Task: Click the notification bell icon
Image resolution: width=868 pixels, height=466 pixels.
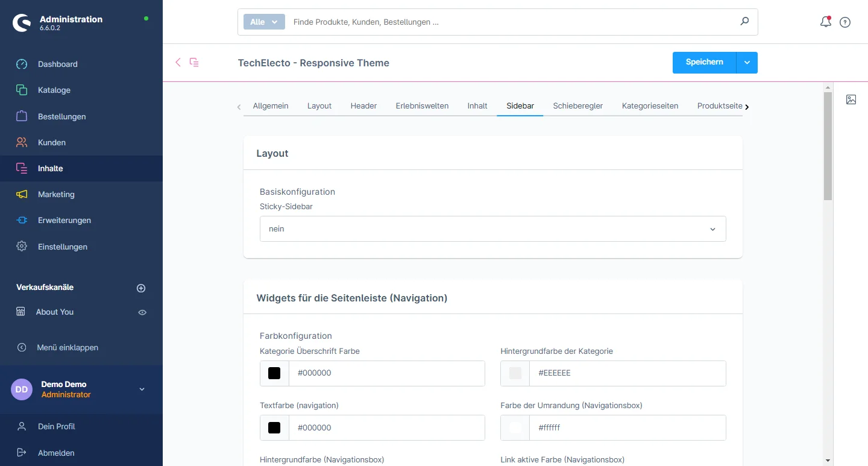Action: pyautogui.click(x=825, y=22)
